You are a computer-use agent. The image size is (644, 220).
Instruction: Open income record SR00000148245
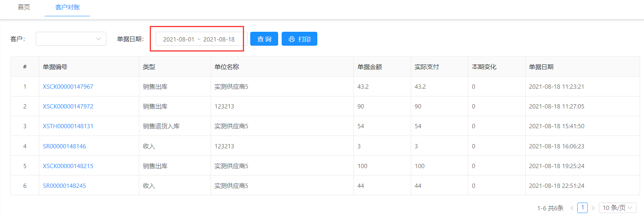64,186
